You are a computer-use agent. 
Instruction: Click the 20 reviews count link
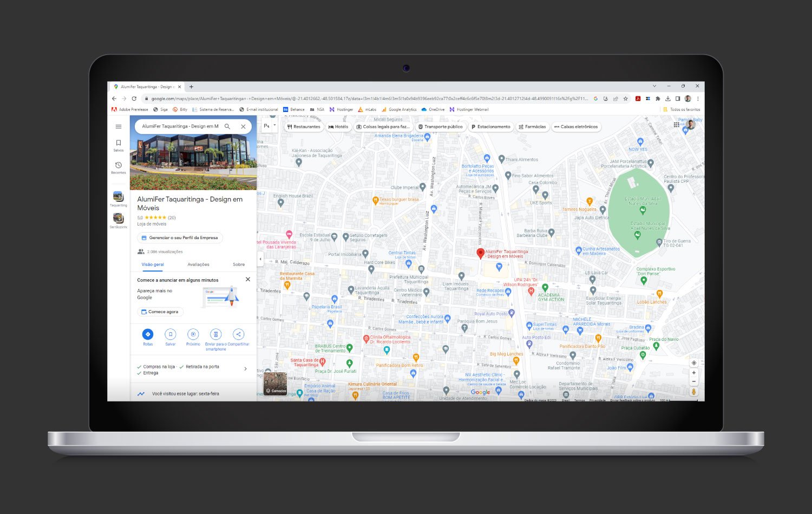(172, 218)
